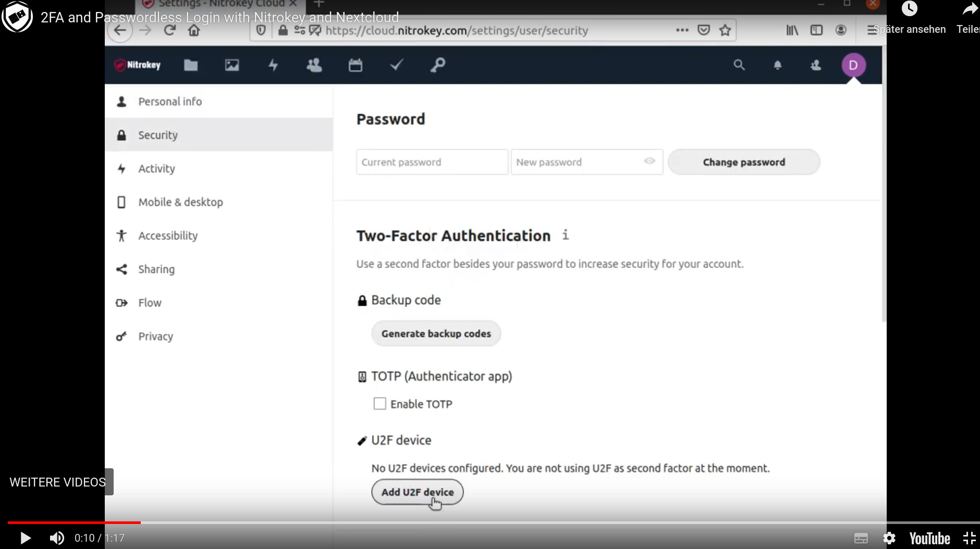Open the search magnifier in Nextcloud header
The height and width of the screenshot is (549, 980).
[739, 65]
